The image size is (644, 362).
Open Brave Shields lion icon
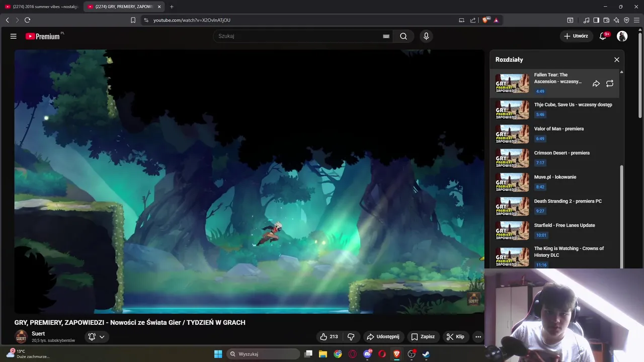[x=486, y=20]
